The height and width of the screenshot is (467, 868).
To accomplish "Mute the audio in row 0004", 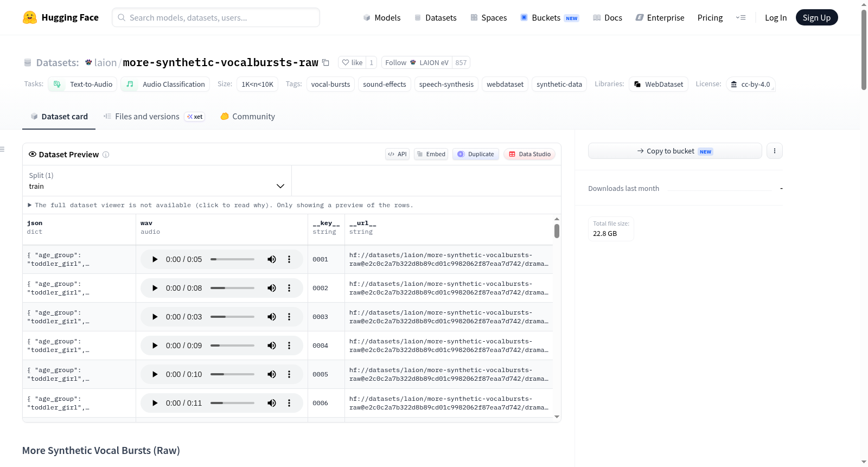I will pyautogui.click(x=272, y=346).
